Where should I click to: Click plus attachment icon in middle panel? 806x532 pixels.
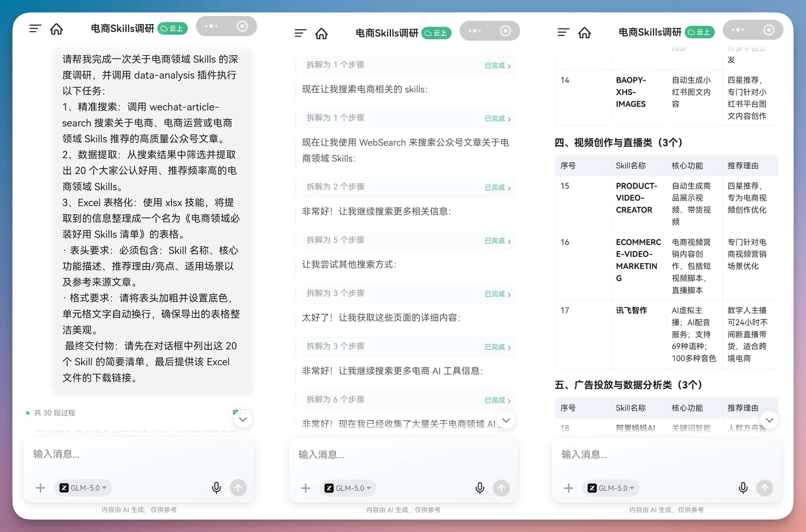[305, 488]
